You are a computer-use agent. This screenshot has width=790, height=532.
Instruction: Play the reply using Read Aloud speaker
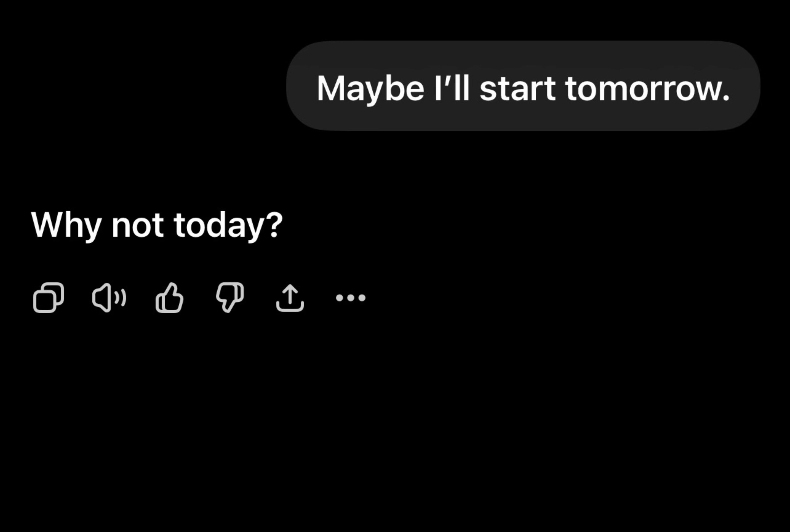point(109,298)
